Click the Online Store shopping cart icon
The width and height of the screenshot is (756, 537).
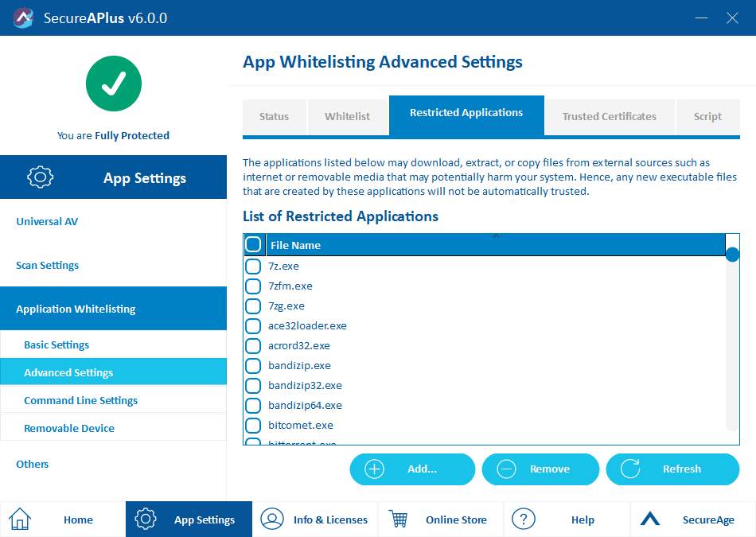(398, 519)
